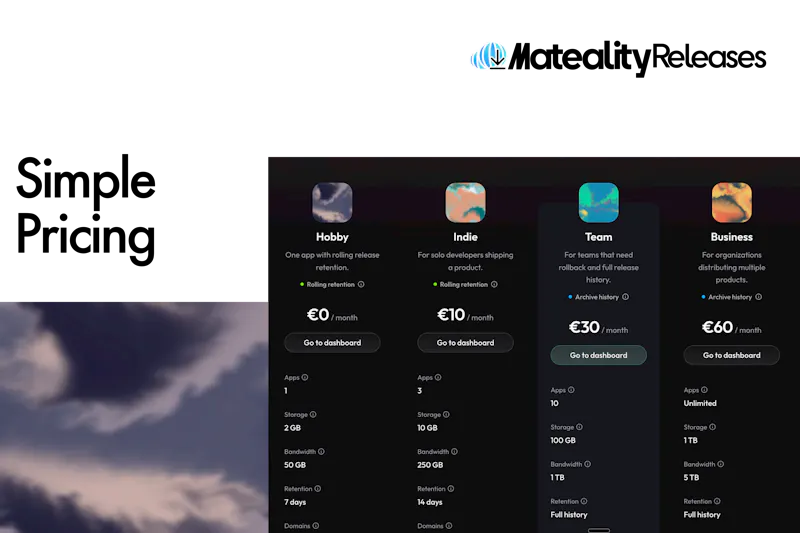The image size is (800, 533).
Task: Click the MatealityReleases brand name text
Action: pyautogui.click(x=637, y=57)
